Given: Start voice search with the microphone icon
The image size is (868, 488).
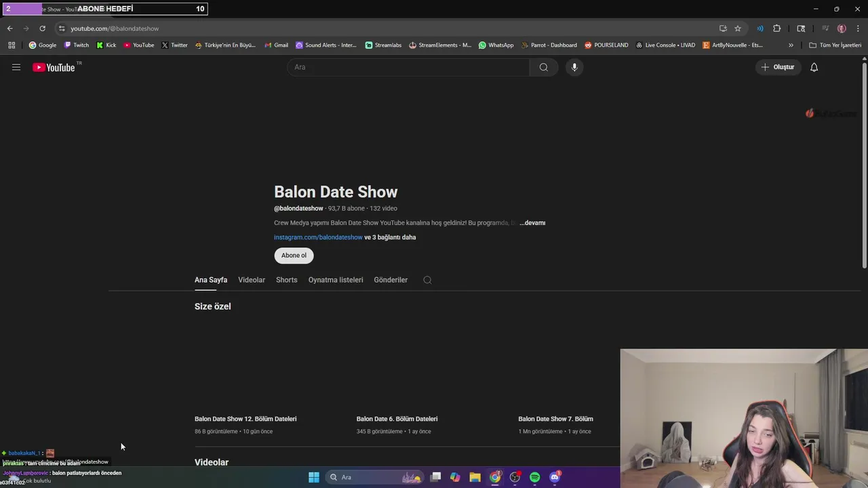Looking at the screenshot, I should [x=574, y=67].
